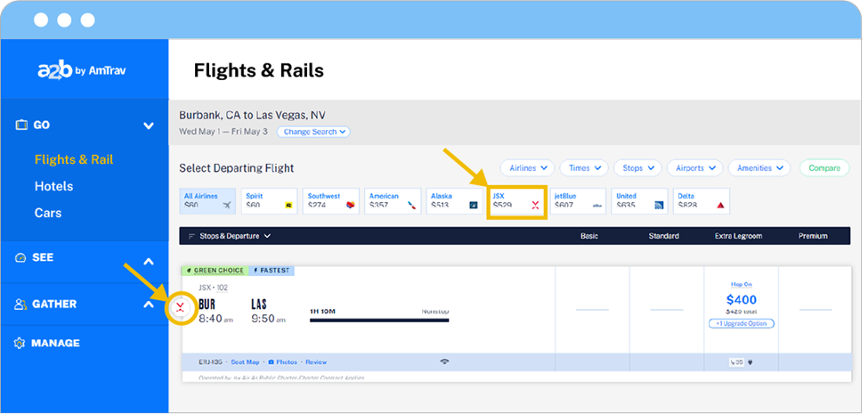The image size is (868, 414).
Task: Click the camera icon beside Photos
Action: point(272,362)
